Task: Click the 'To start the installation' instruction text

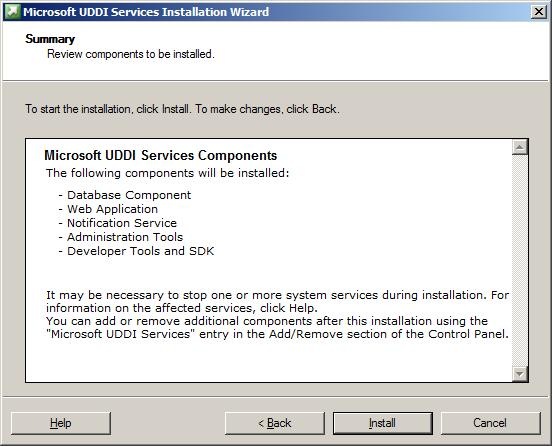Action: click(x=182, y=109)
